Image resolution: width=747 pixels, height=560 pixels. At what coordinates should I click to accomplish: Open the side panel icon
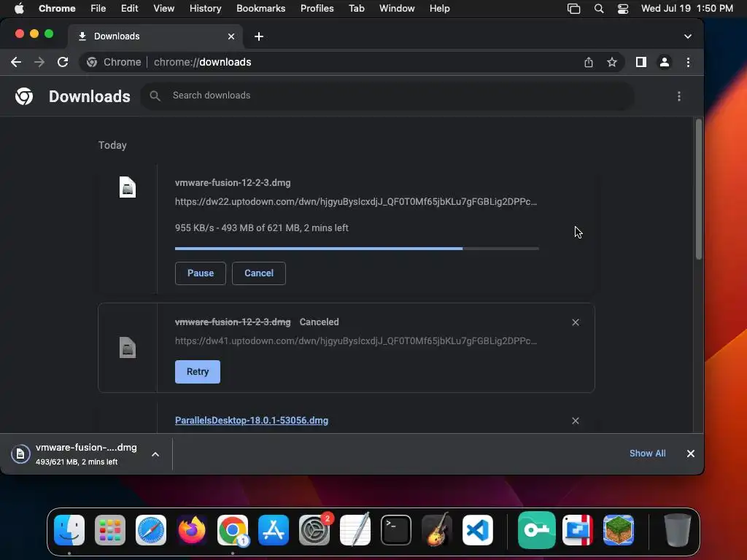641,62
